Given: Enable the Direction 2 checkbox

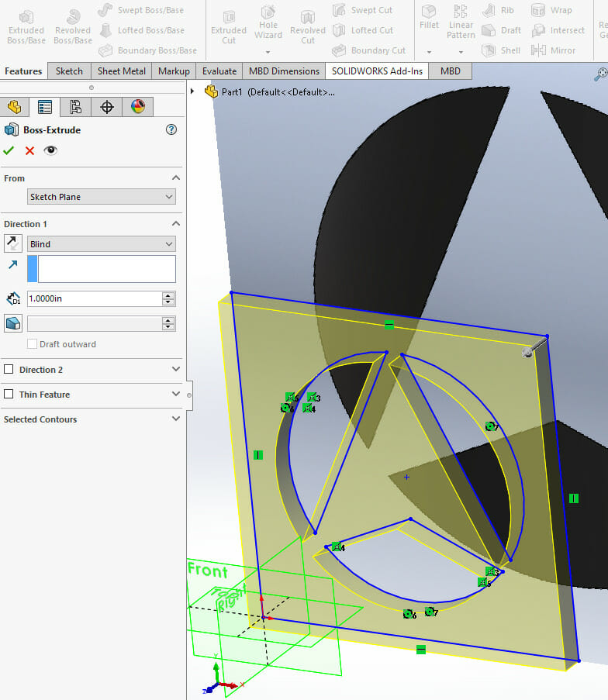Looking at the screenshot, I should [x=9, y=370].
